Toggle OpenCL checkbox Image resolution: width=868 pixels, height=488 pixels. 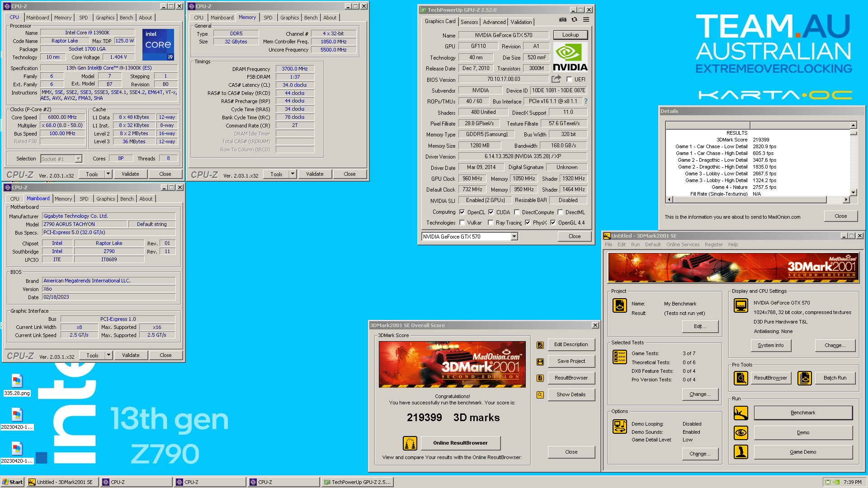pos(462,212)
